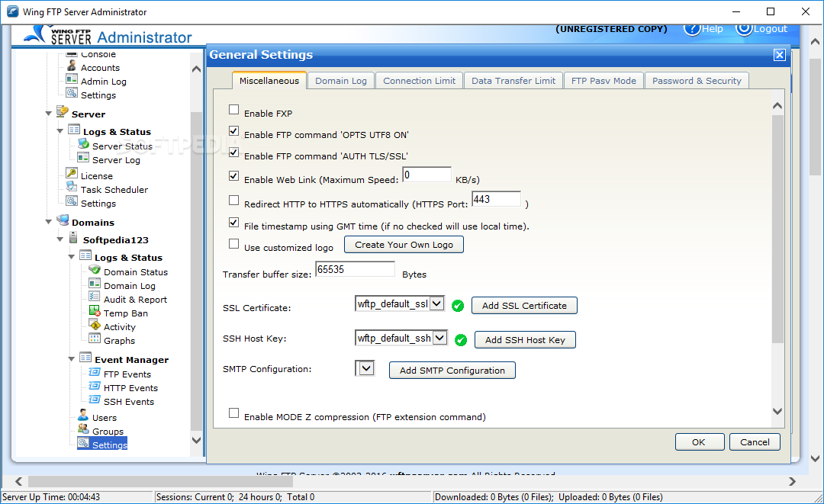Open the Connection Limit tab
The image size is (824, 504).
[420, 81]
